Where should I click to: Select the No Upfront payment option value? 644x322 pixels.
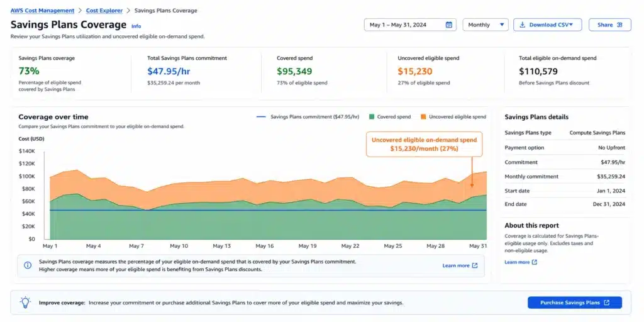(x=611, y=147)
